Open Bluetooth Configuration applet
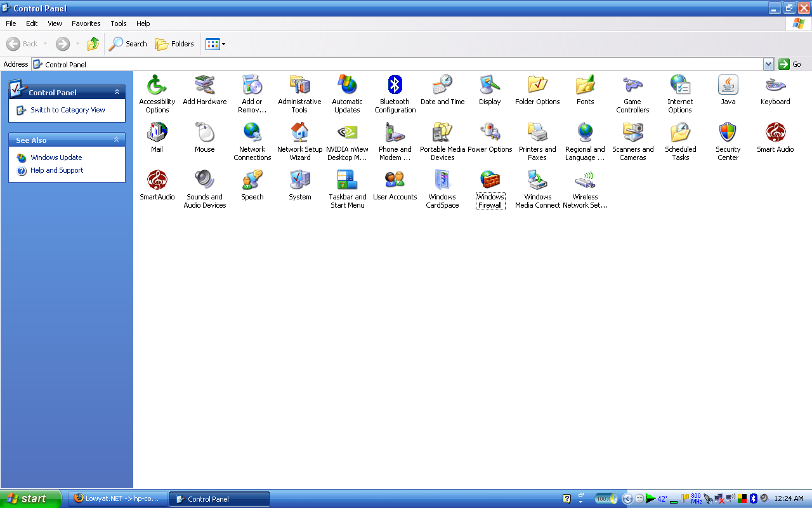This screenshot has width=812, height=508. pos(395,85)
